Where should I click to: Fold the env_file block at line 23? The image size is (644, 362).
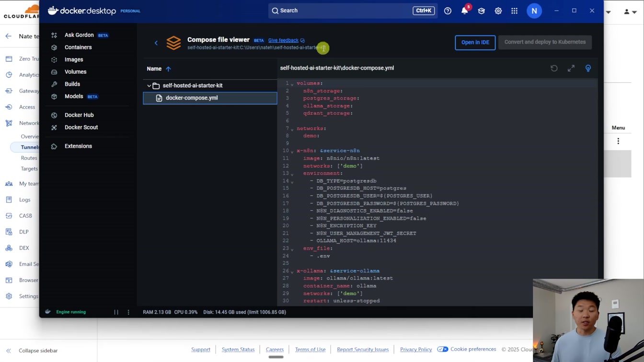pyautogui.click(x=292, y=249)
